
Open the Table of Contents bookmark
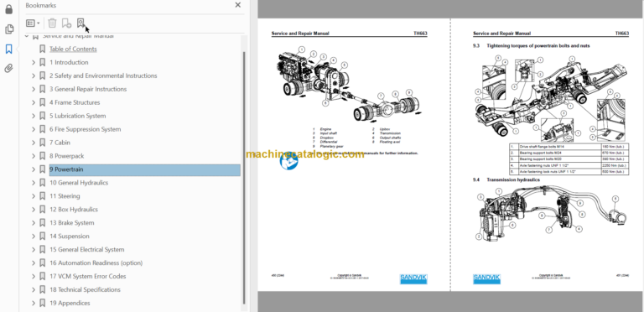[x=73, y=49]
